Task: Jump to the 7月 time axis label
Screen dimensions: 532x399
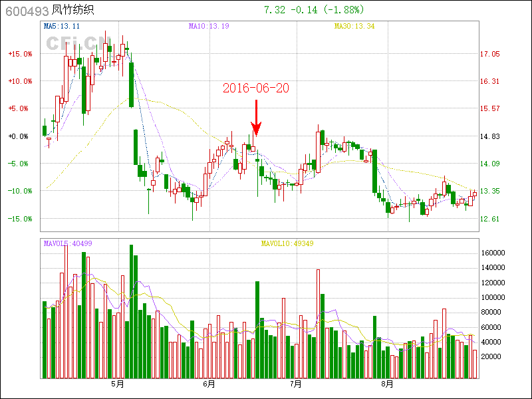Action: [296, 384]
